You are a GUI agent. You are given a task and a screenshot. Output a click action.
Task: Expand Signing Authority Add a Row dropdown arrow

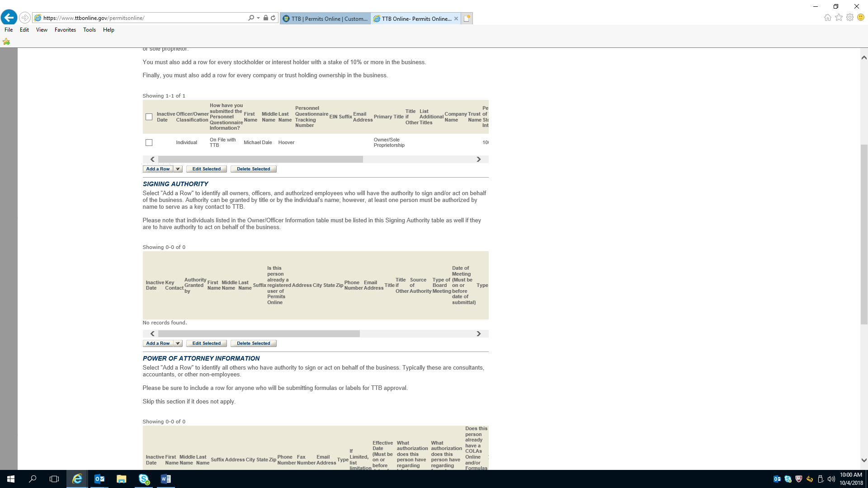tap(178, 343)
